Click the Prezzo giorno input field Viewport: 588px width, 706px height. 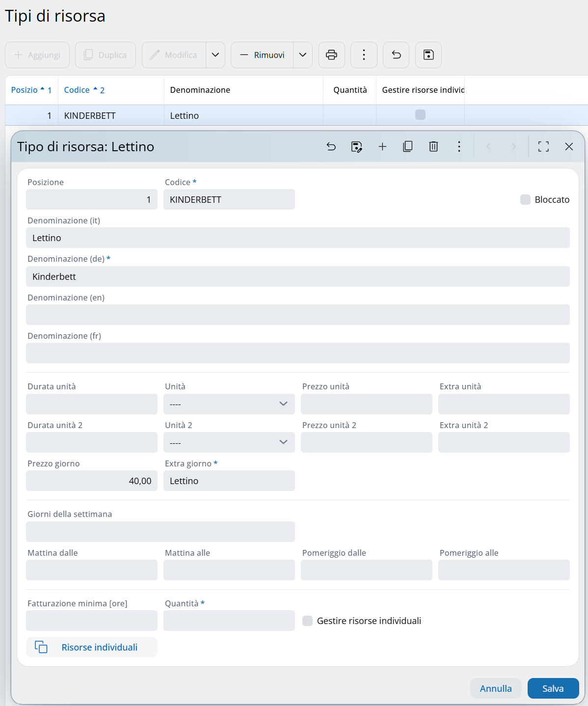92,481
